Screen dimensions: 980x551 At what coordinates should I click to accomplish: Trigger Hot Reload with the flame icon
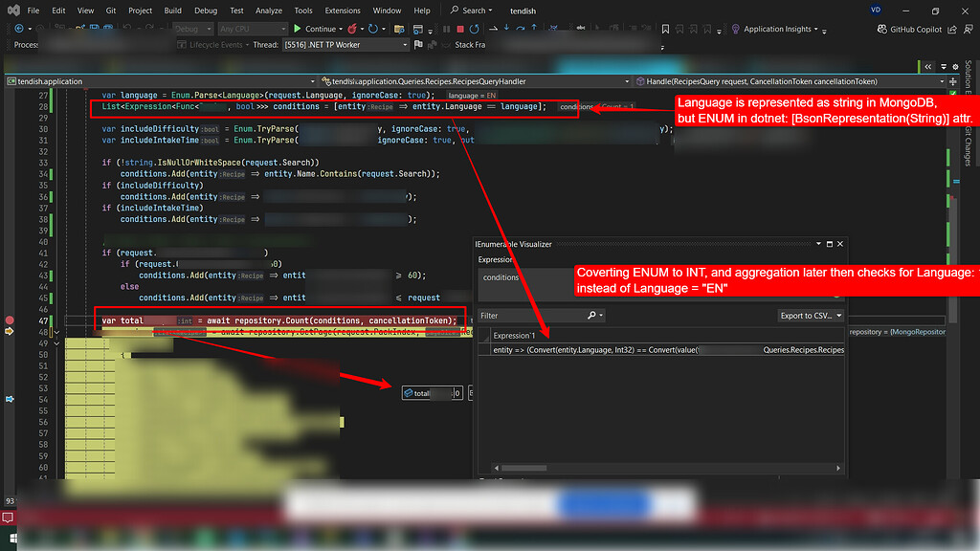(352, 29)
